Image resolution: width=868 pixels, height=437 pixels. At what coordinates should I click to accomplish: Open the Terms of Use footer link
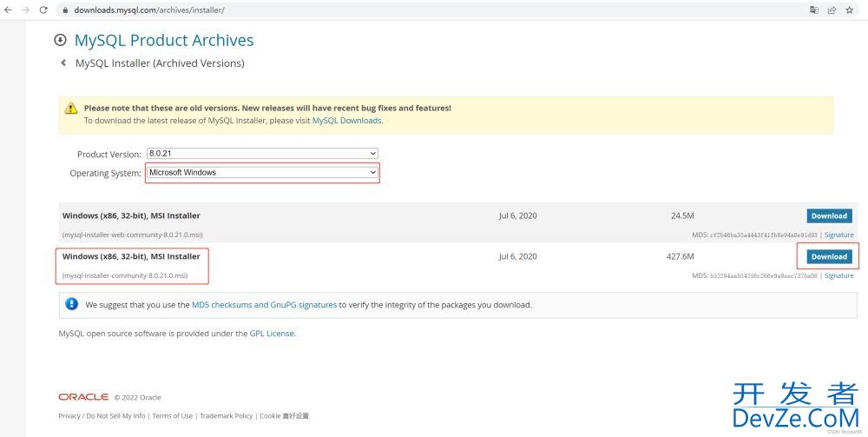click(173, 416)
